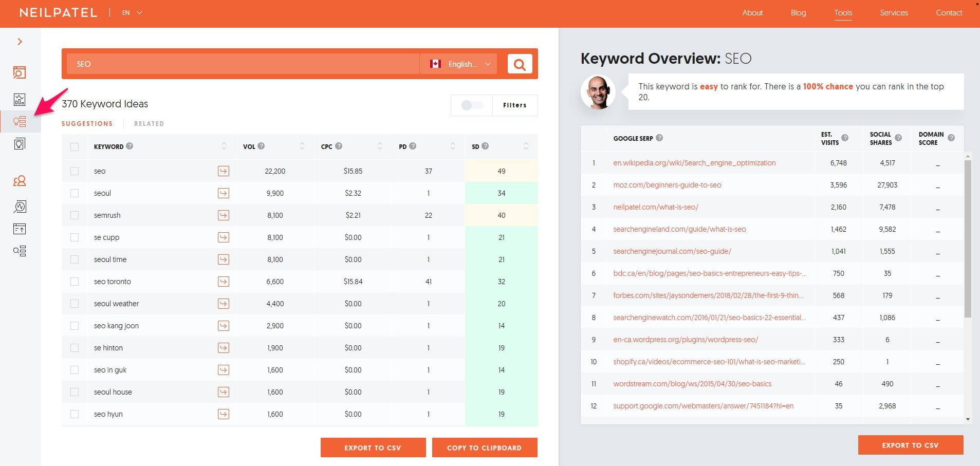This screenshot has width=980, height=466.
Task: Check the box for keyword 'se hinton'
Action: point(75,348)
